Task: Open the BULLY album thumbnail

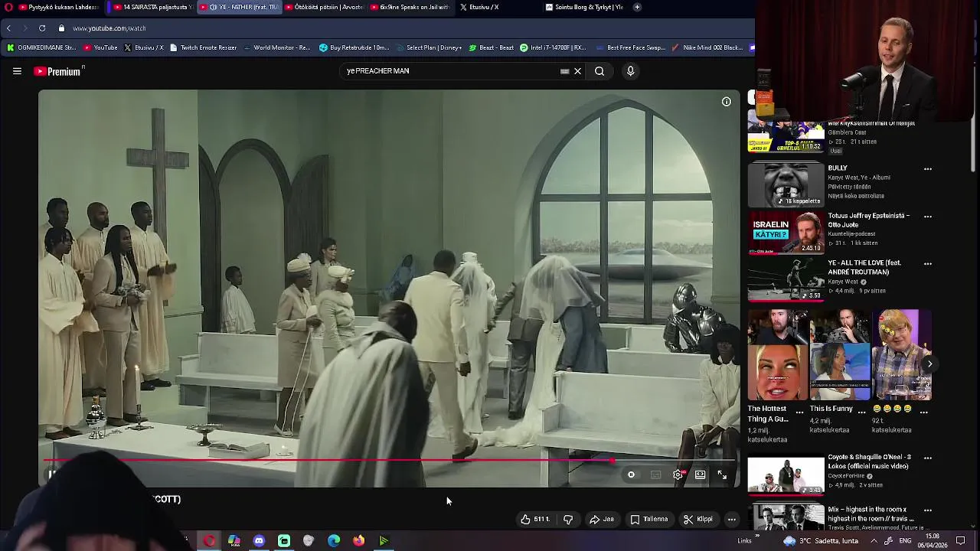Action: pyautogui.click(x=786, y=184)
